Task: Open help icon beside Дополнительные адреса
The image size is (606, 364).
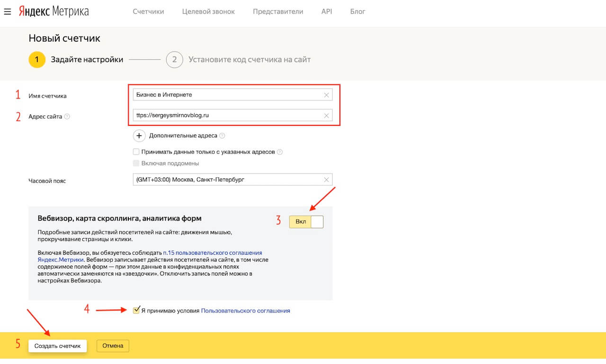Action: click(223, 136)
